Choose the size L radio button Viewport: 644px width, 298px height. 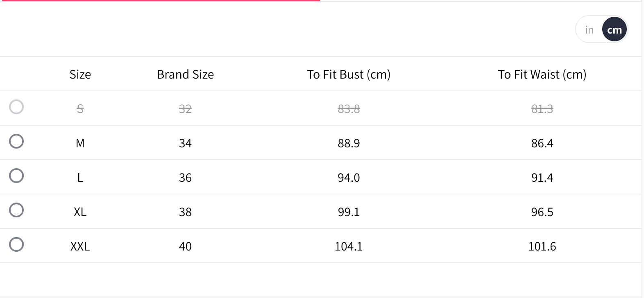coord(16,176)
